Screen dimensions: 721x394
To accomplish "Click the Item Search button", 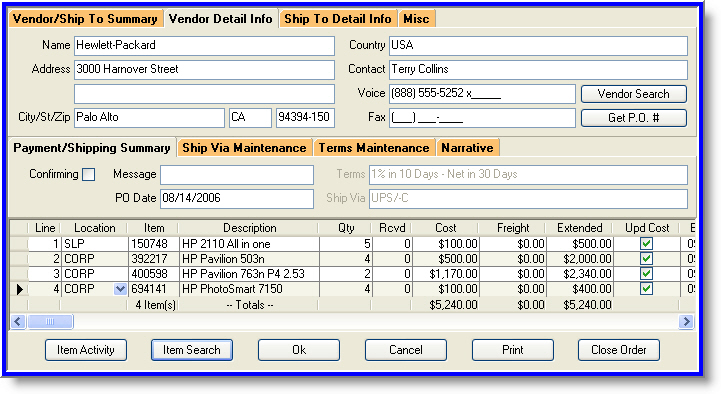I will [192, 350].
